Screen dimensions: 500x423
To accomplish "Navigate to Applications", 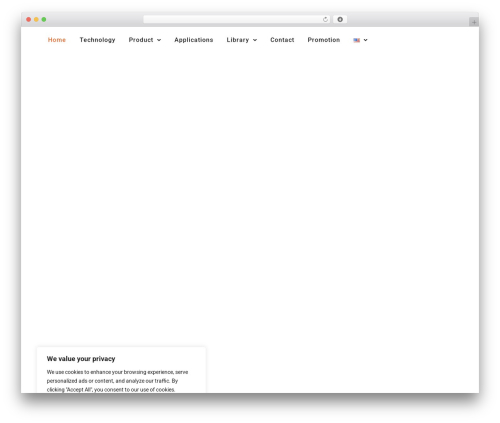I will (x=194, y=40).
